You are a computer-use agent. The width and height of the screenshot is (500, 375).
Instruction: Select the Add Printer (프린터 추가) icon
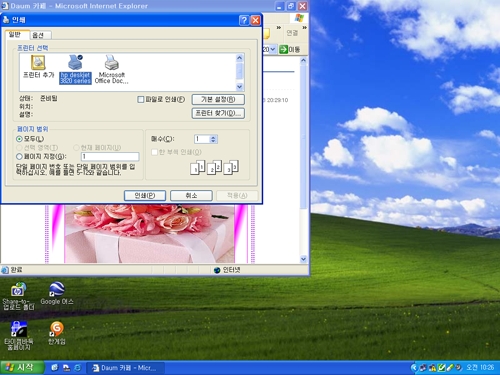[38, 67]
